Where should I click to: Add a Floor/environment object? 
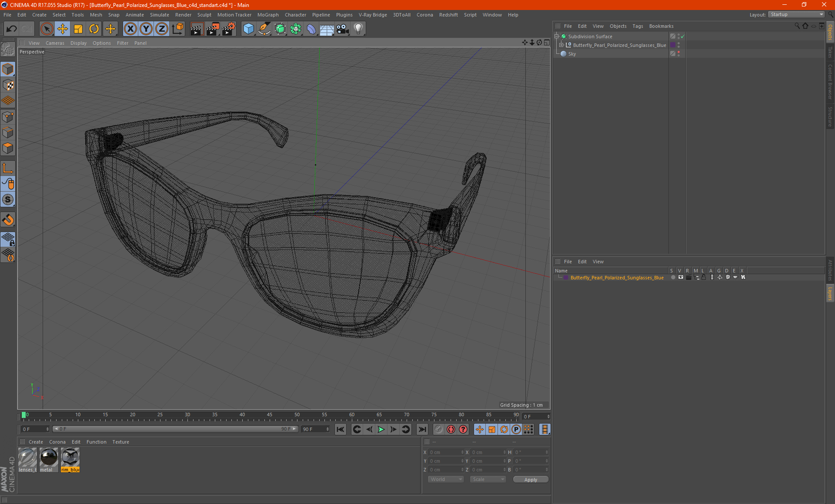pos(327,29)
